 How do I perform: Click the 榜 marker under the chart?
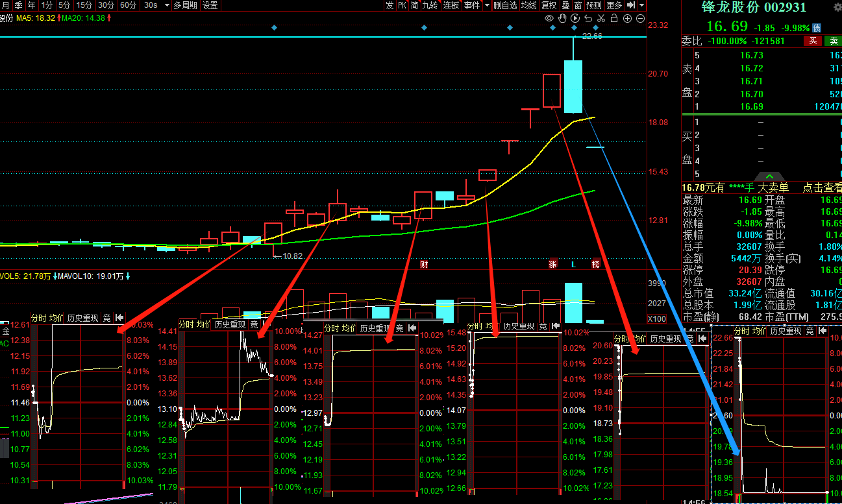pyautogui.click(x=595, y=264)
